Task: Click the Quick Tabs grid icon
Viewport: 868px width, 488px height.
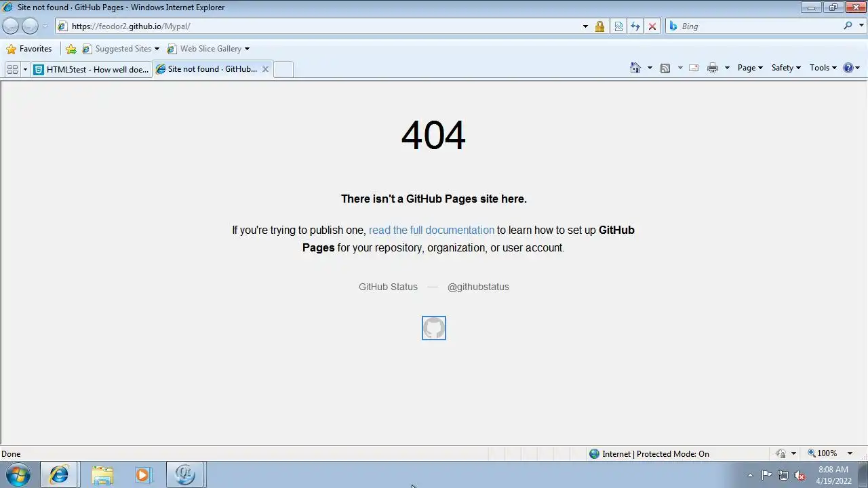Action: pyautogui.click(x=12, y=69)
